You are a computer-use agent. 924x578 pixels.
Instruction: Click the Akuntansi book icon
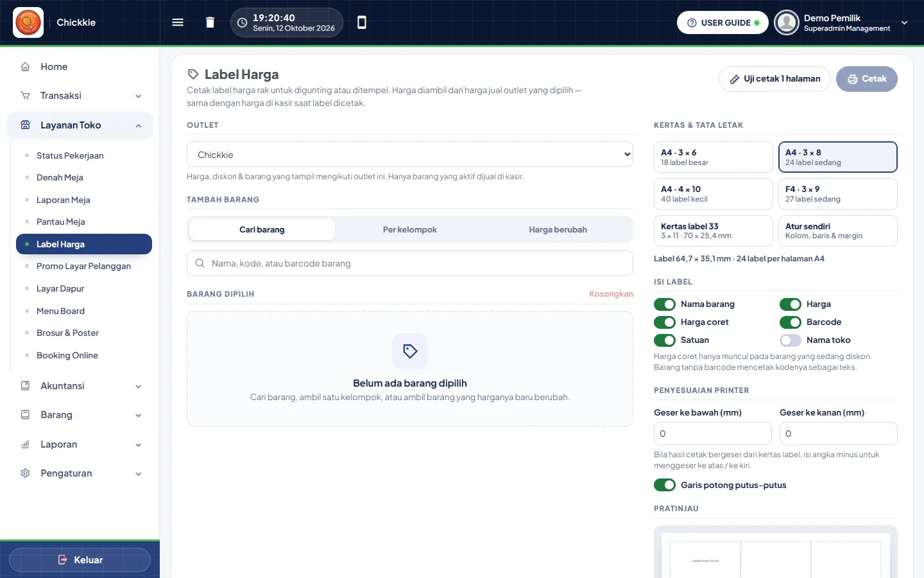coord(26,386)
